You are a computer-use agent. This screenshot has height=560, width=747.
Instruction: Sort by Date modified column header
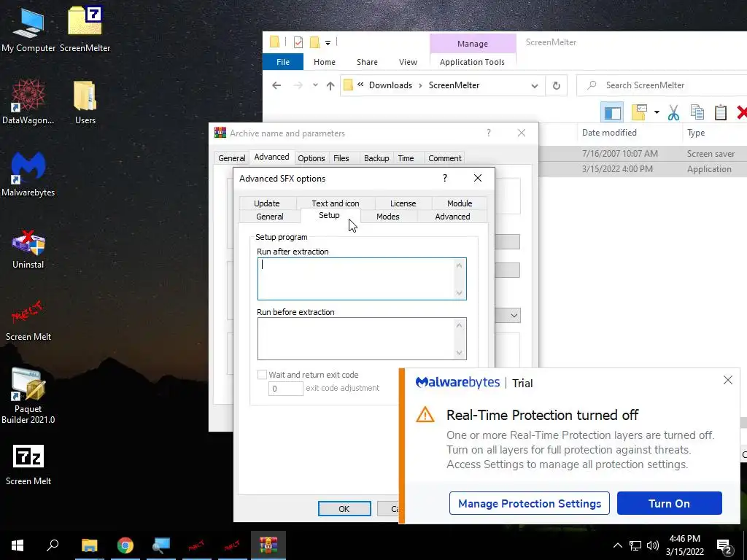tap(609, 133)
